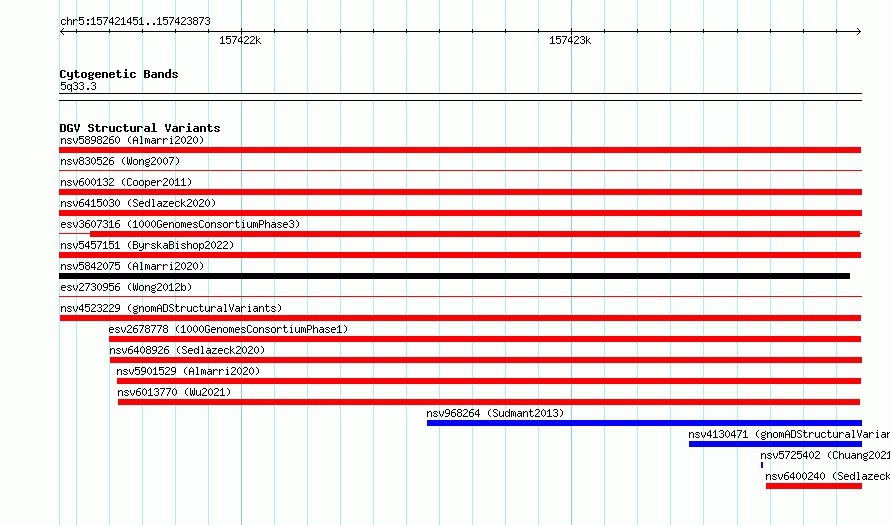Click the chr5:157421451..157423873 coordinates text
890x525 pixels.
point(135,22)
